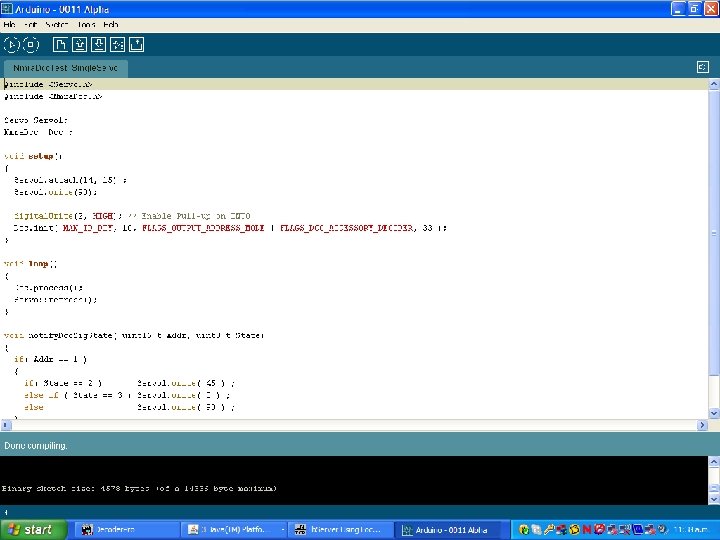This screenshot has height=540, width=720.
Task: Click editor vertical scrollbar down arrow
Action: click(x=714, y=413)
